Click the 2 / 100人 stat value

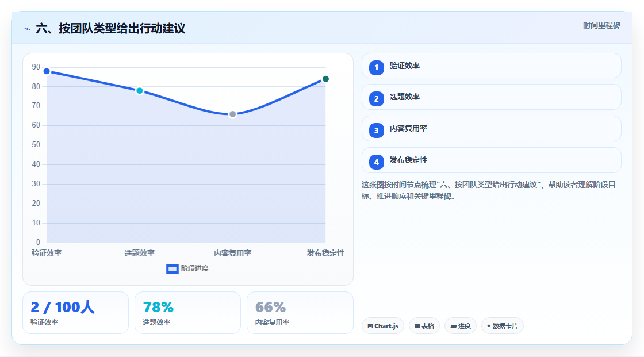point(63,307)
